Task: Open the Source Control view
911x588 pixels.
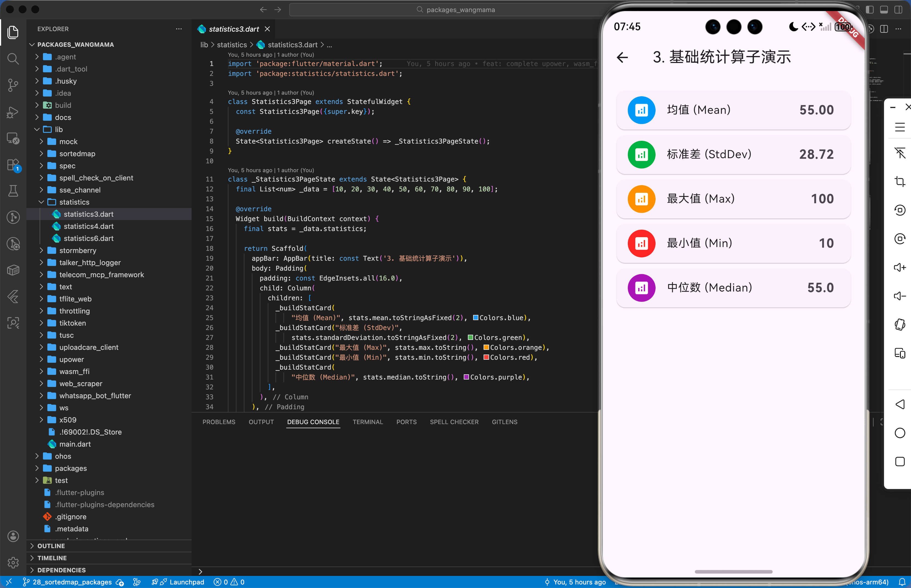Action: tap(13, 85)
